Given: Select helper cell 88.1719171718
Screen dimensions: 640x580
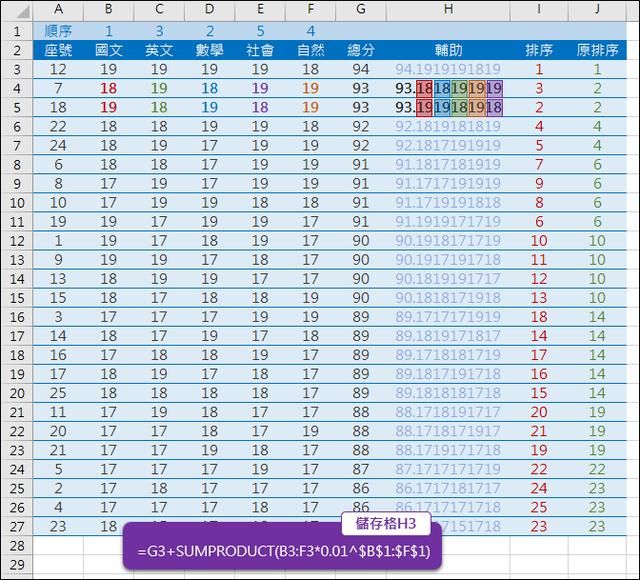Looking at the screenshot, I should coord(448,450).
